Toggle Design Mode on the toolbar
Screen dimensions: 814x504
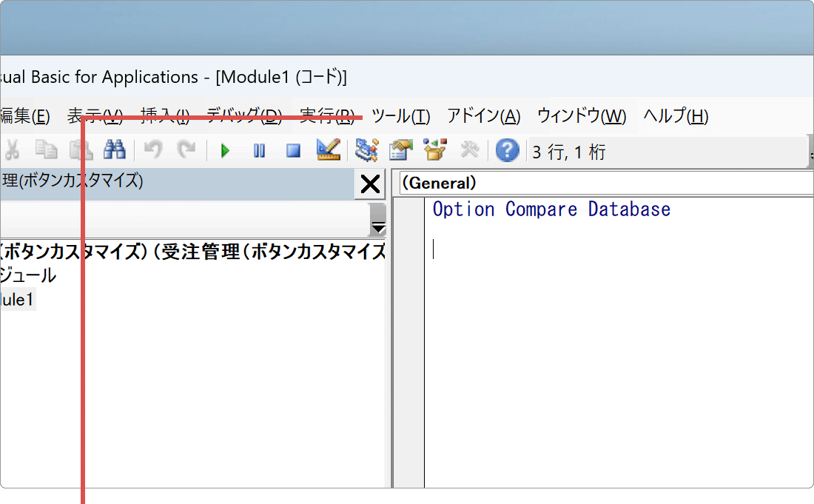pyautogui.click(x=328, y=150)
